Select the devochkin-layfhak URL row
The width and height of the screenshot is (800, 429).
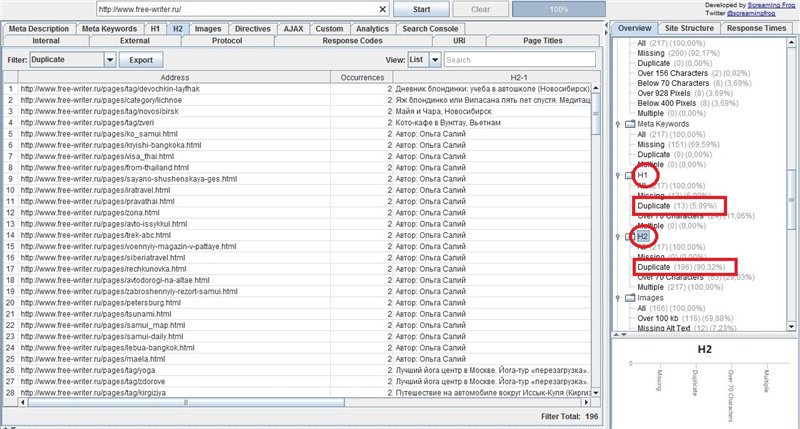[297, 89]
